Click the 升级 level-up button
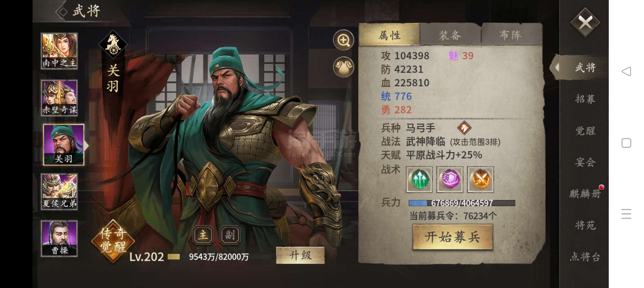644x288 pixels. coord(300,255)
